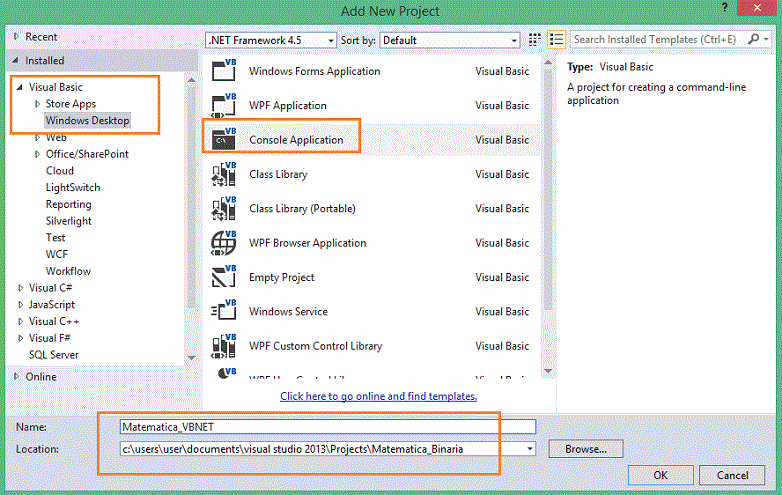Click the search magnifier icon
Image resolution: width=782 pixels, height=495 pixels.
pos(754,39)
